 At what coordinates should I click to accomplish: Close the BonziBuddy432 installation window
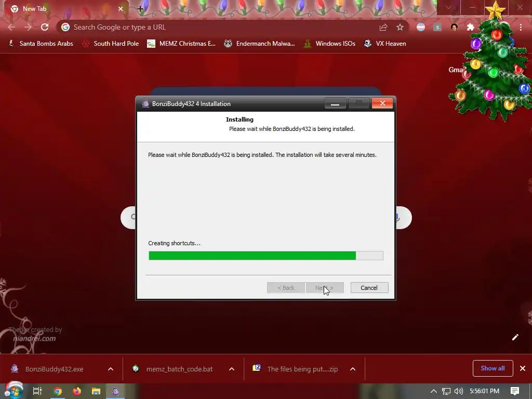pyautogui.click(x=382, y=103)
